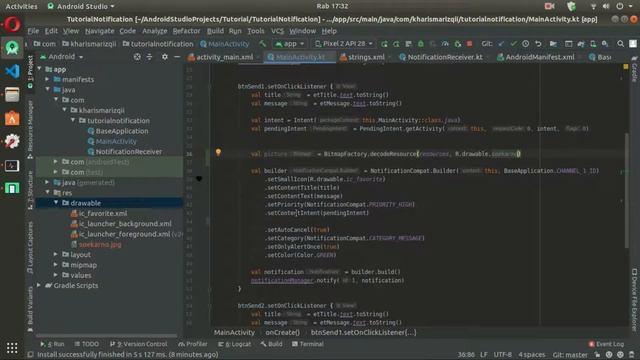Open the Build menu
The image size is (640, 360).
[x=215, y=31]
